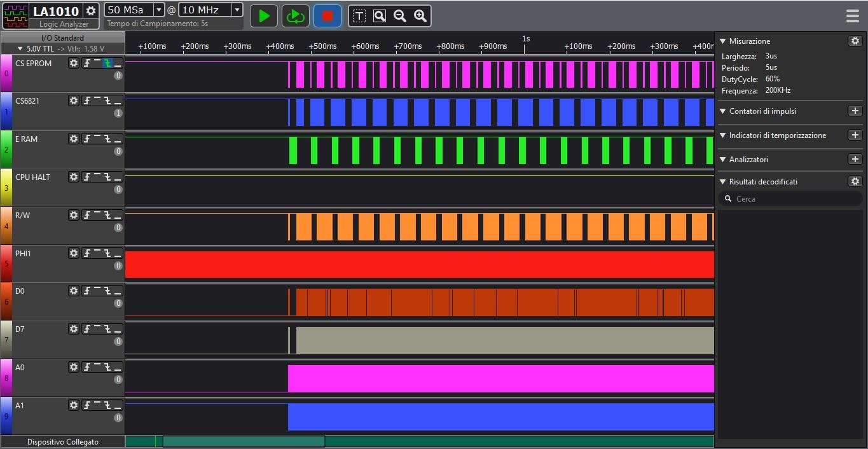Toggle low level trigger on CPU HALT
The height and width of the screenshot is (449, 868).
tap(118, 177)
